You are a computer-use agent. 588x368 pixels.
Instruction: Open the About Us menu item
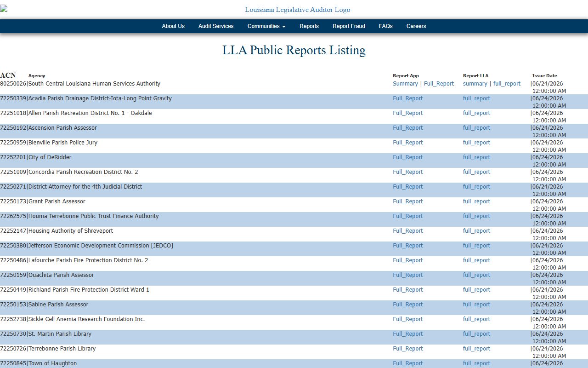tap(173, 26)
